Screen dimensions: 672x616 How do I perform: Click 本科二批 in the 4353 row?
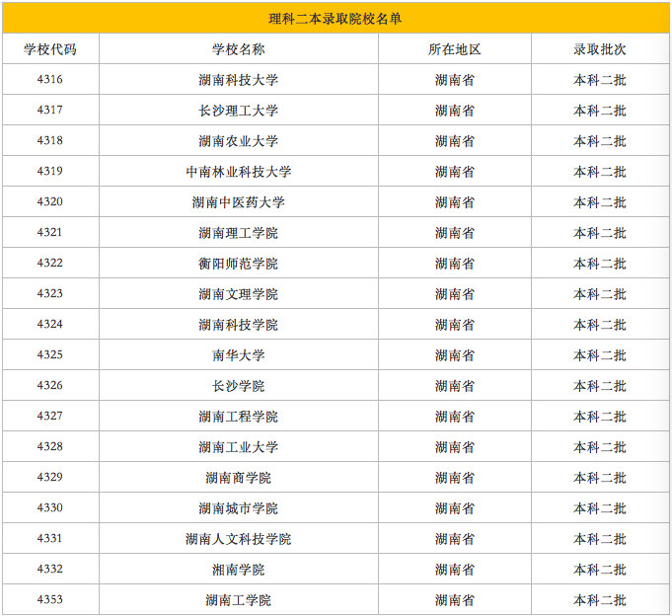(600, 600)
